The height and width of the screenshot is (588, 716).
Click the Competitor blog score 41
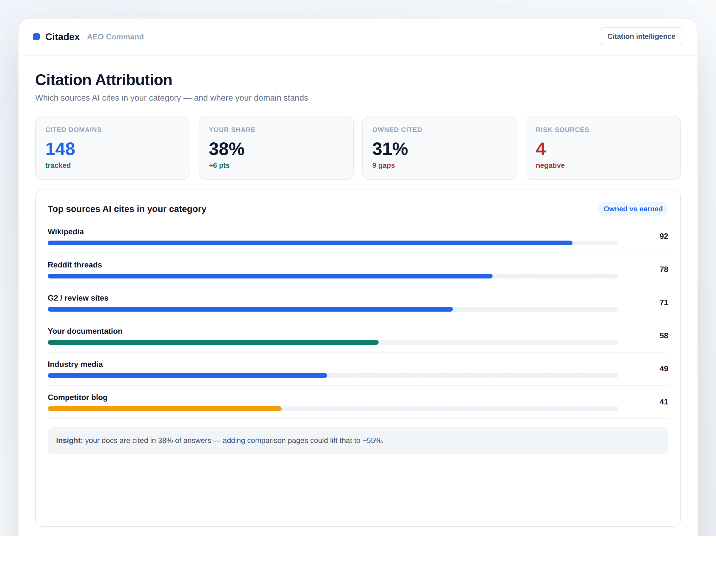pyautogui.click(x=663, y=402)
